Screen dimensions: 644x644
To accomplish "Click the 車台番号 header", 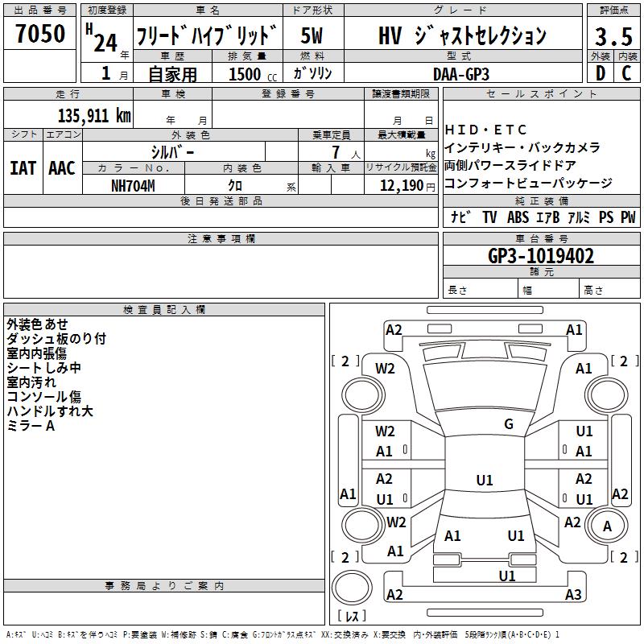I will [x=542, y=238].
